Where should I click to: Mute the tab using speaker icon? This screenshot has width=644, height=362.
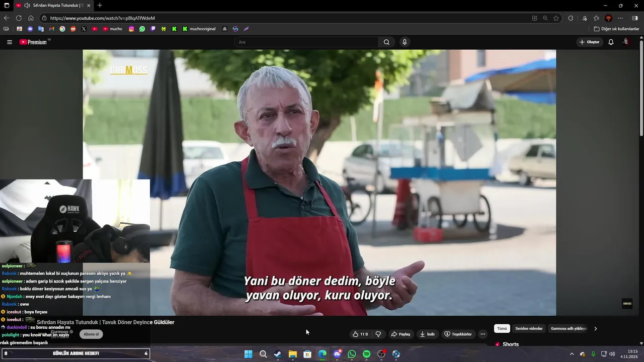coord(27,6)
